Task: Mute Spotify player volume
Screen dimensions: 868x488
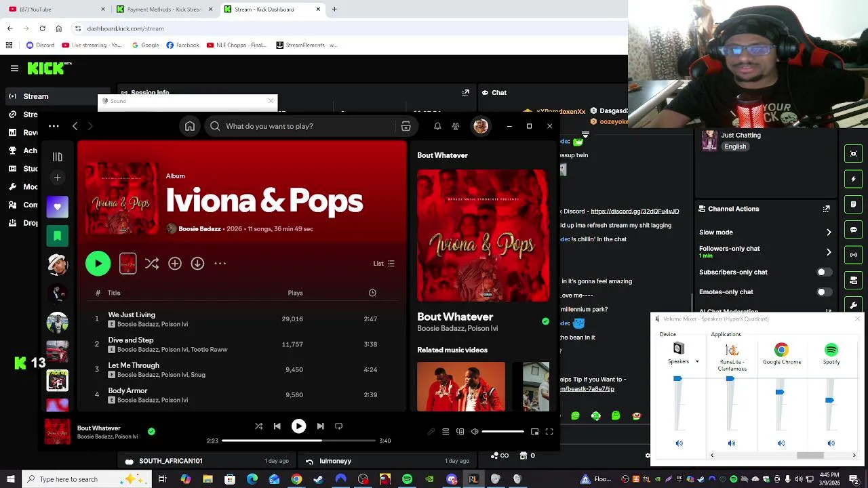Action: [475, 432]
